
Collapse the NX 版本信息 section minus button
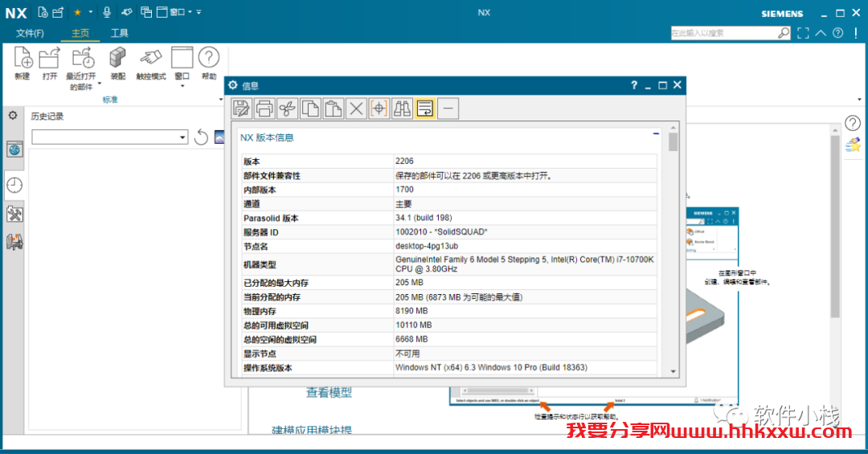[656, 133]
